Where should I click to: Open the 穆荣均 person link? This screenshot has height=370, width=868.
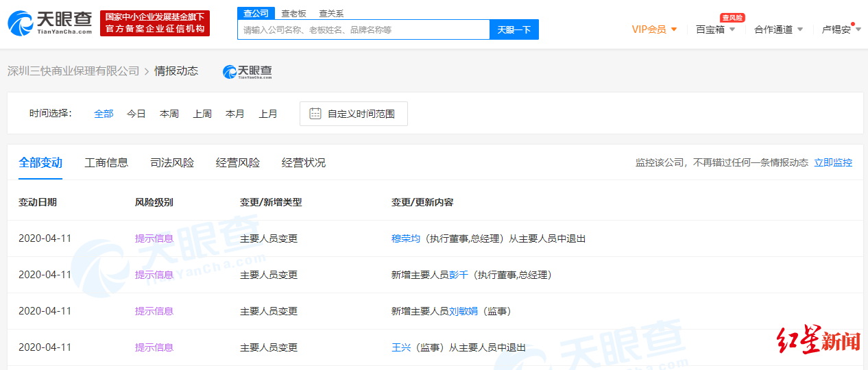tap(406, 238)
